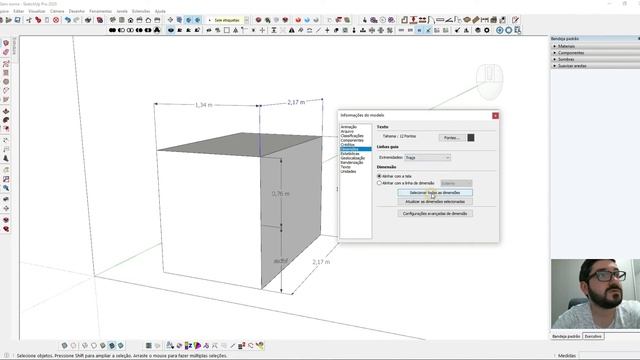
Task: Click the Cut scissors toolbar icon
Action: [29, 20]
